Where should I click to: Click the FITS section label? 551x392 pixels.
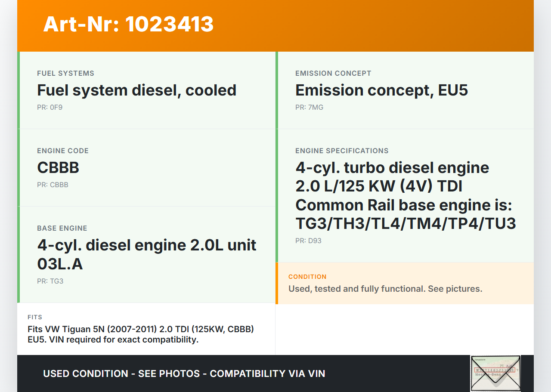tap(35, 317)
